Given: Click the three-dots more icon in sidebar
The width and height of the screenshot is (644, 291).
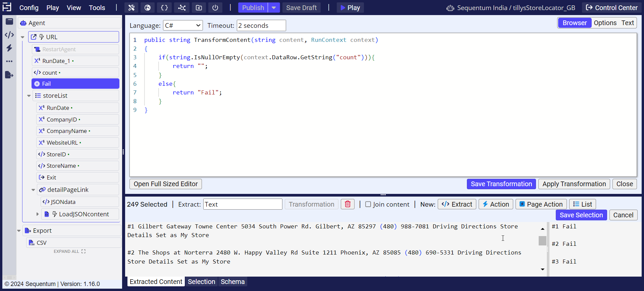Looking at the screenshot, I should (9, 61).
